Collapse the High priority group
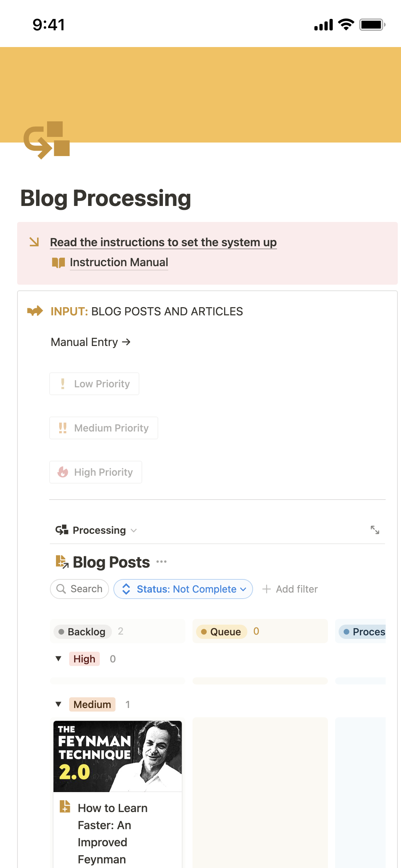 click(x=58, y=658)
